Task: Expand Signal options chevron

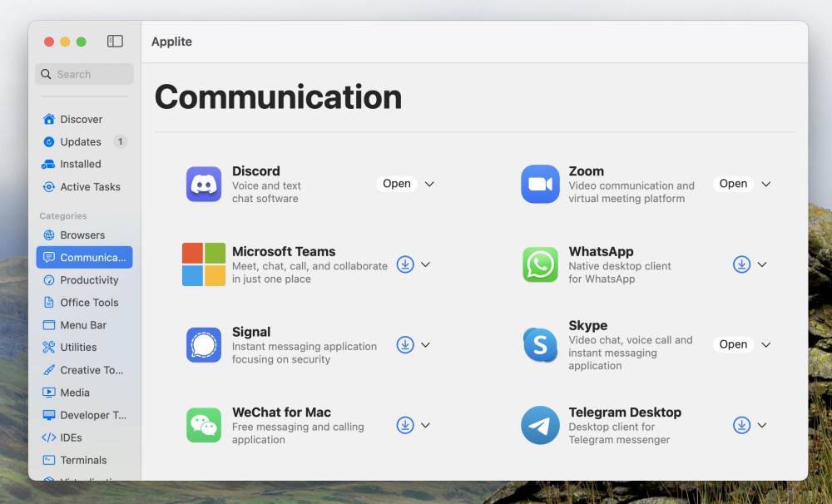Action: (425, 345)
